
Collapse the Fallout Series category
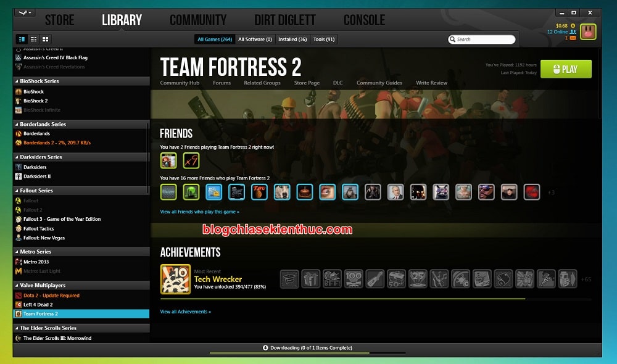17,191
